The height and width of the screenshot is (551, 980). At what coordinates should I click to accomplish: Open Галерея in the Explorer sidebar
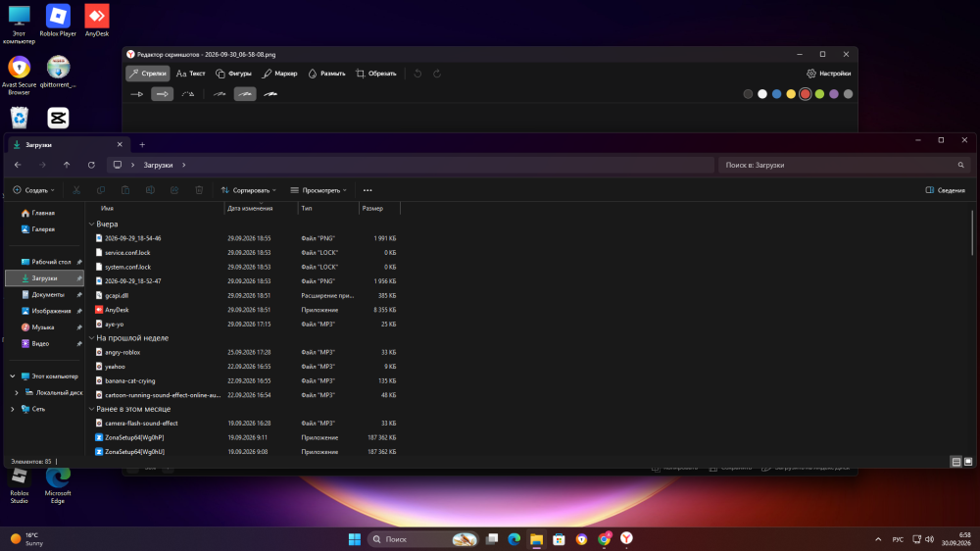(44, 229)
